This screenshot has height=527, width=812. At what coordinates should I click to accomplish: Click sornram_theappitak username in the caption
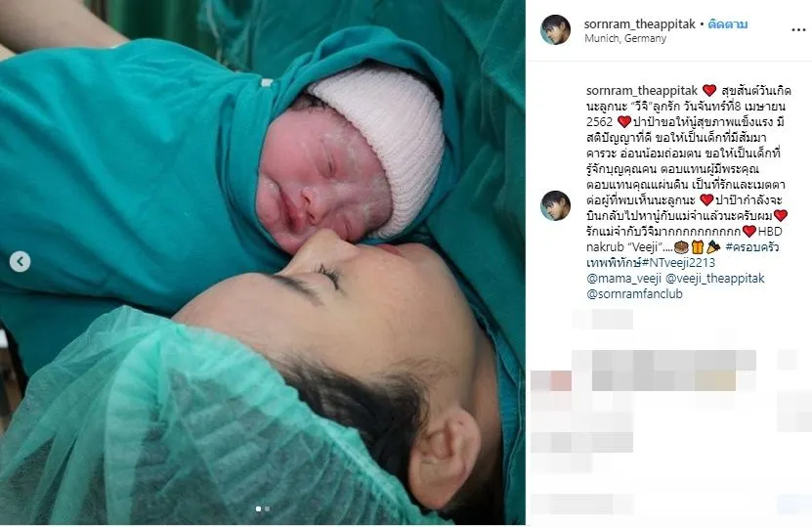pyautogui.click(x=642, y=91)
